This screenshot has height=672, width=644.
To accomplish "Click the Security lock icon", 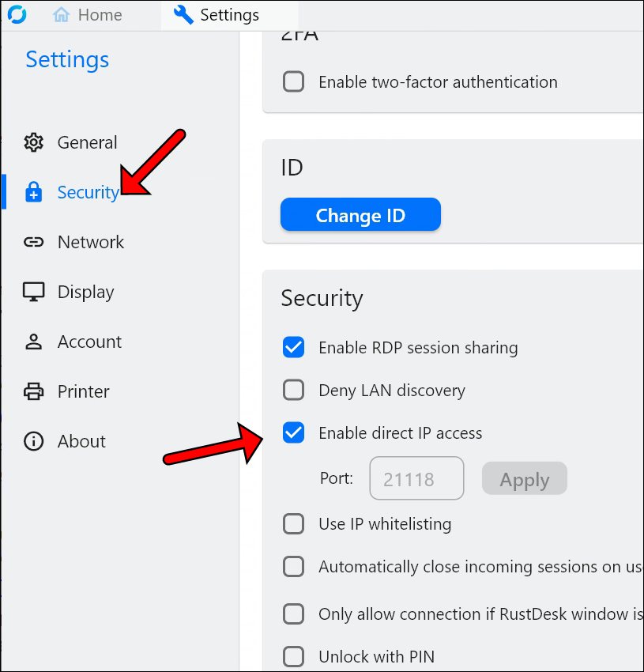I will [x=33, y=192].
